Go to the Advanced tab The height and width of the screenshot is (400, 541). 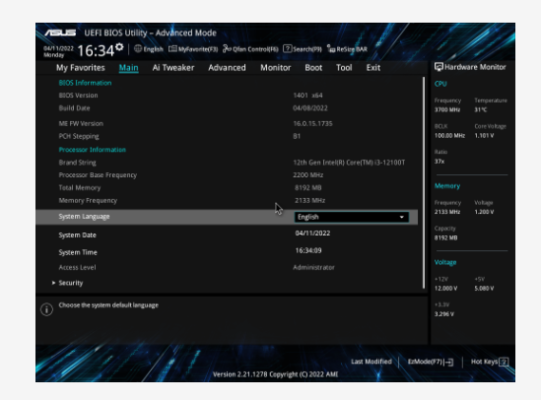click(227, 68)
